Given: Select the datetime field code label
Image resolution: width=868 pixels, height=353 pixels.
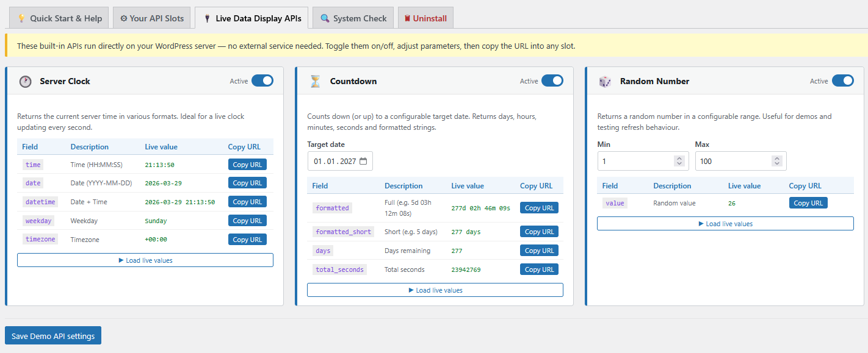Looking at the screenshot, I should 40,202.
